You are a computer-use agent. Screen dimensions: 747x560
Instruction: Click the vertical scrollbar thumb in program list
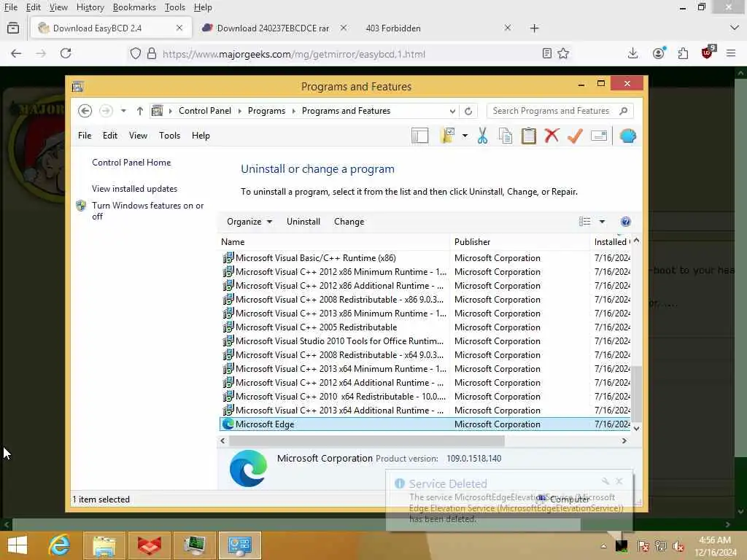(x=636, y=393)
